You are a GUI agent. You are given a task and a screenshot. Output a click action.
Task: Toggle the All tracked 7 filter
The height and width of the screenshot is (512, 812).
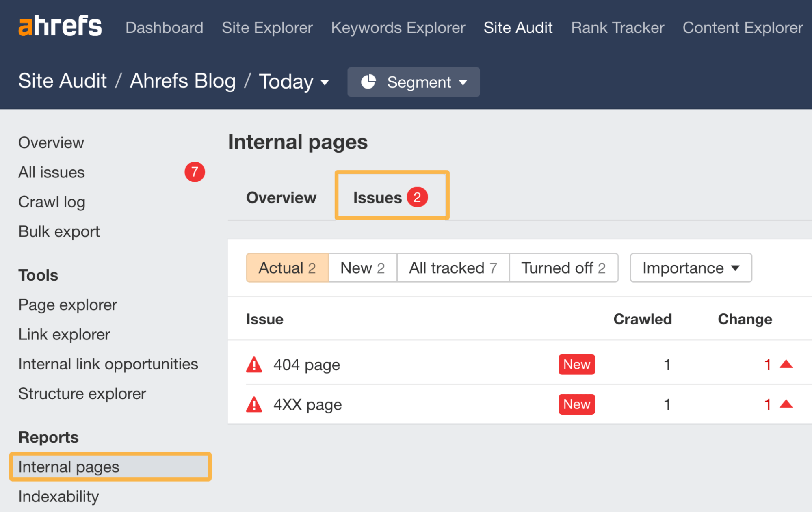pos(453,268)
